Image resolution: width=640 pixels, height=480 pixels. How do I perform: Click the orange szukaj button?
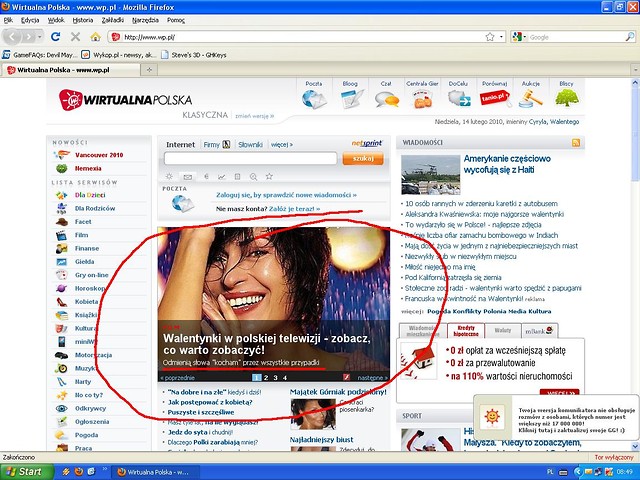(x=363, y=158)
